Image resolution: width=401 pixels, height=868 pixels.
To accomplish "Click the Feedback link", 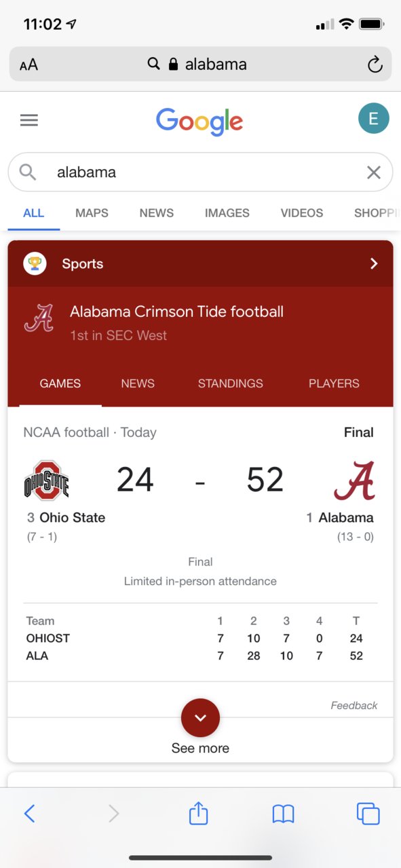I will click(x=354, y=706).
